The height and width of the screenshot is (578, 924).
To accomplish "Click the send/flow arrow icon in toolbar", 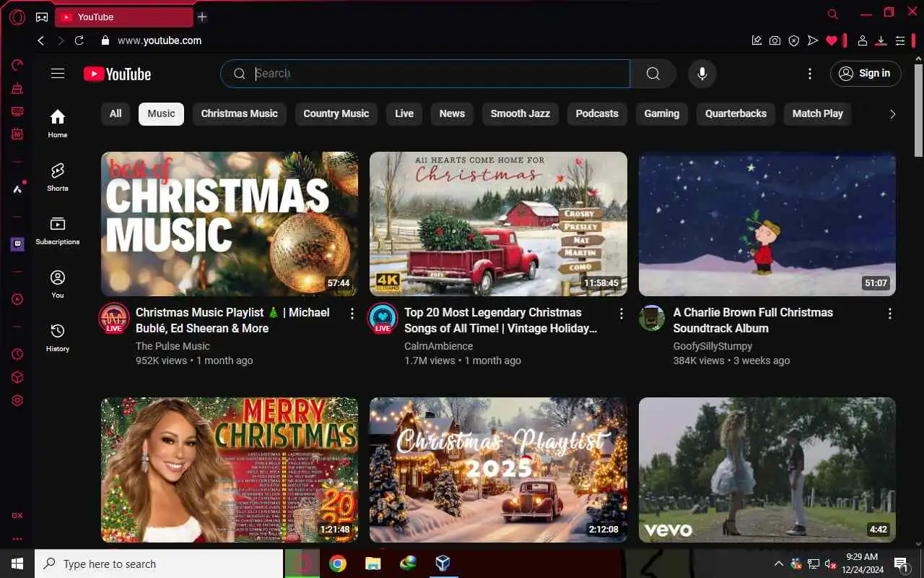I will click(813, 40).
